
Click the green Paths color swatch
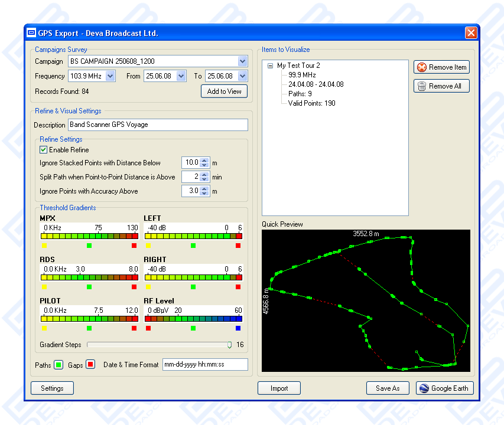click(x=58, y=365)
